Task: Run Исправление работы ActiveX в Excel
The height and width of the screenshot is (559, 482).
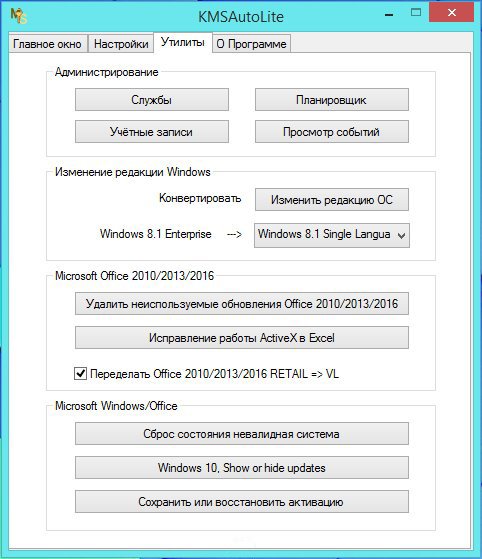Action: 242,338
